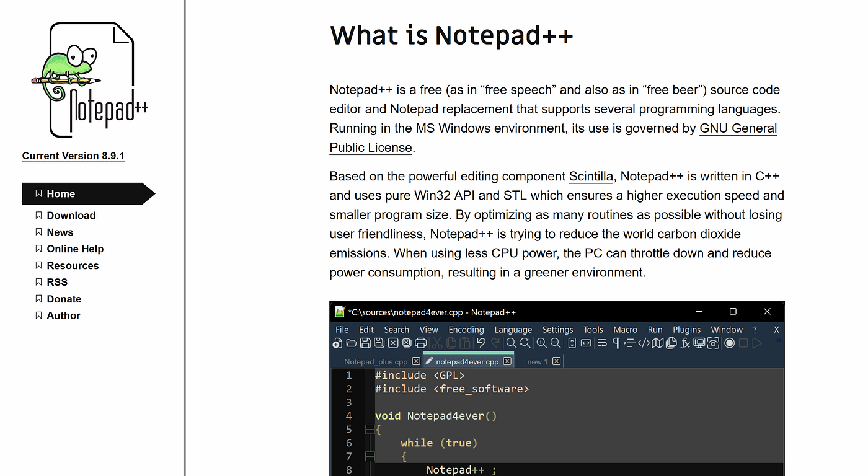
Task: Select the notepad4ever.cpp tab
Action: [x=467, y=362]
